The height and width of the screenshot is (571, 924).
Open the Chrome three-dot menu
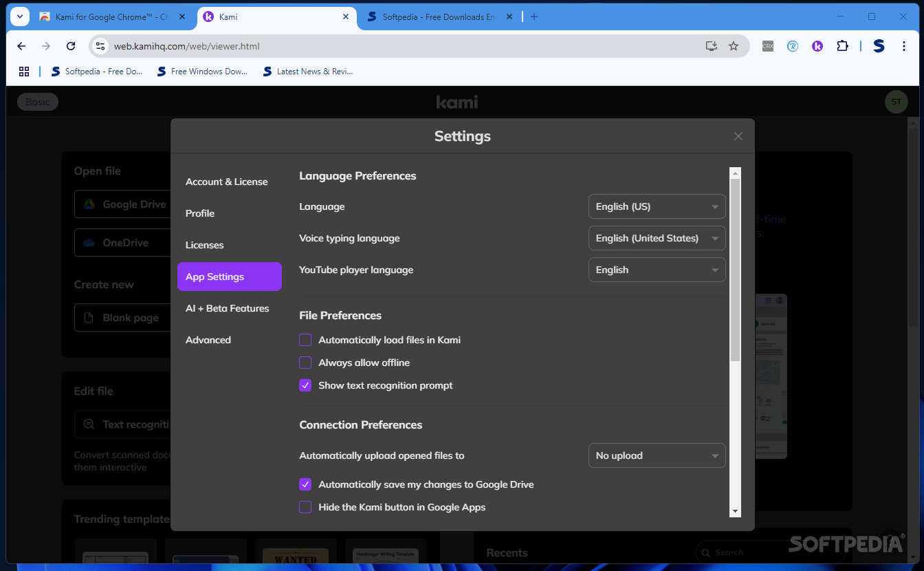coord(903,46)
